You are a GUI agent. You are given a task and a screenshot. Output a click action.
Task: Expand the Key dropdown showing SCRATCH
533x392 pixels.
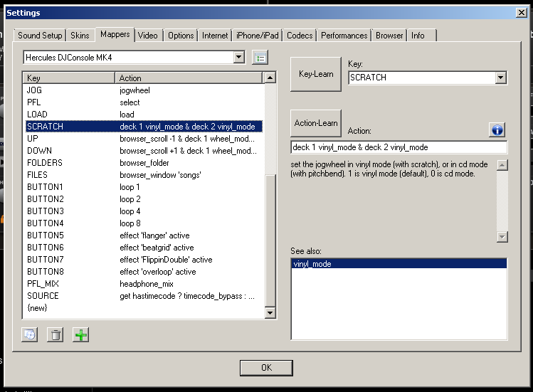coord(500,78)
